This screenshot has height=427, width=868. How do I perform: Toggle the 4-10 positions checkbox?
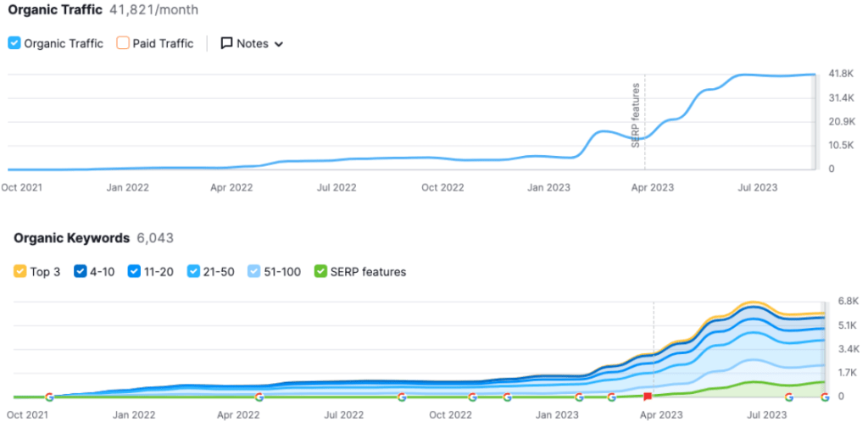[82, 272]
